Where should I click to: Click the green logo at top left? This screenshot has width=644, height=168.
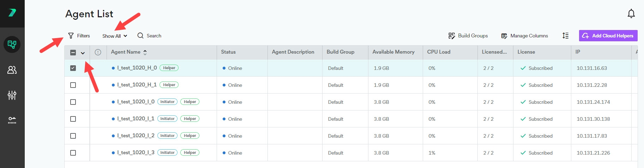click(12, 13)
